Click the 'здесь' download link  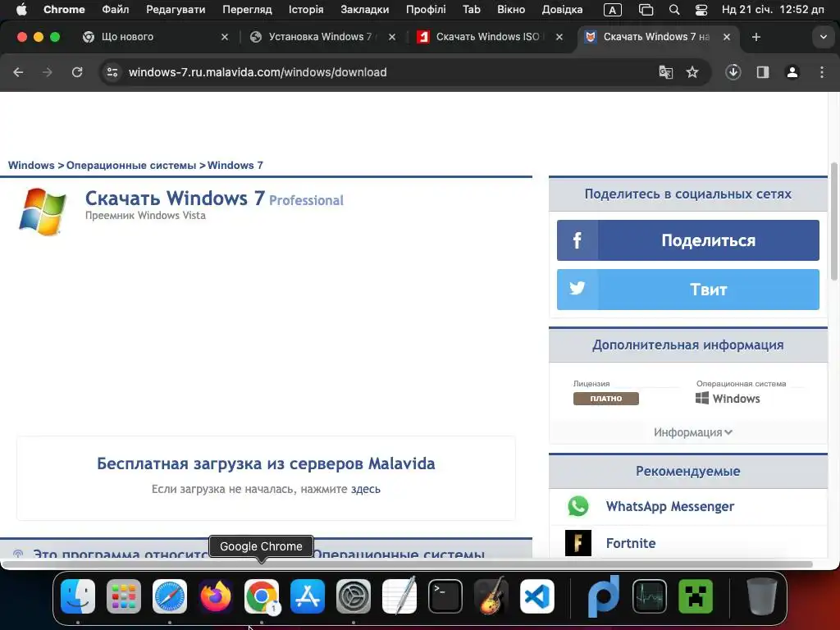pos(365,489)
